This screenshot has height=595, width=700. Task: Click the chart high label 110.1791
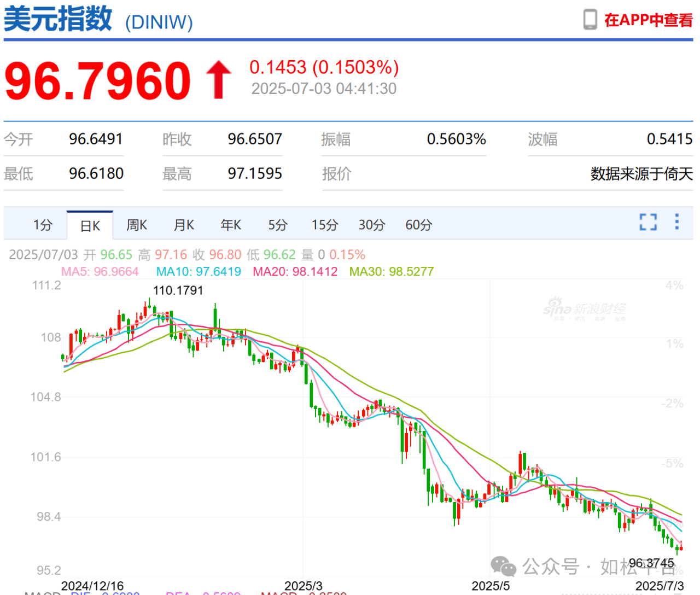point(178,290)
